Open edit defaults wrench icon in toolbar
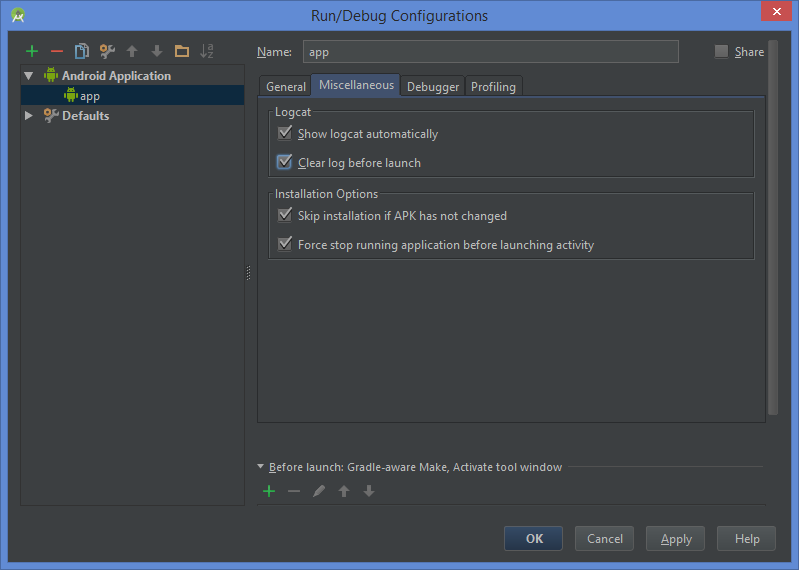This screenshot has width=799, height=570. point(107,51)
